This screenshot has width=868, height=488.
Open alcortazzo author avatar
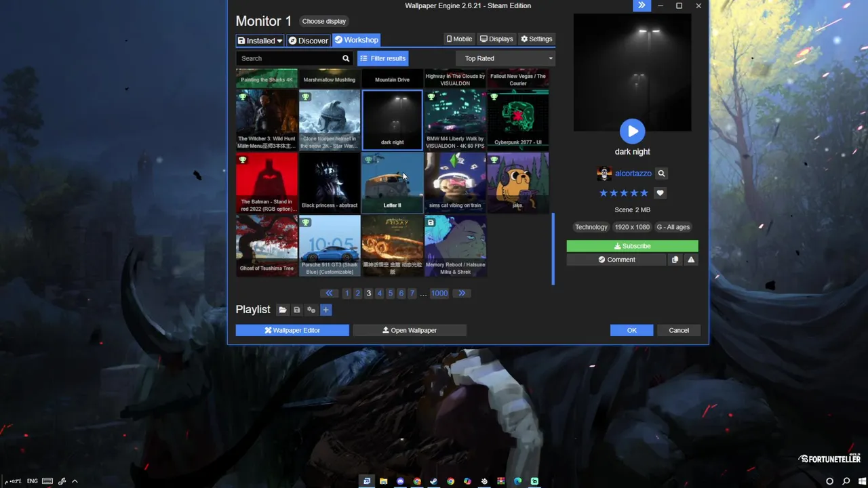604,174
